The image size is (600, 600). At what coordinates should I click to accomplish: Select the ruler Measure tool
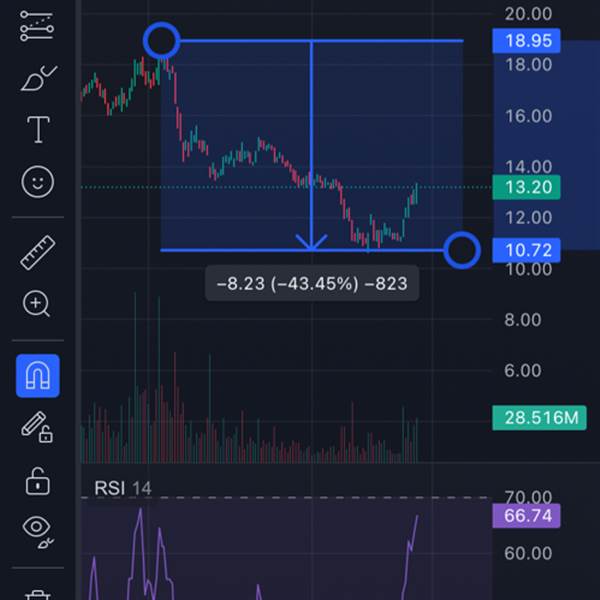coord(38,253)
